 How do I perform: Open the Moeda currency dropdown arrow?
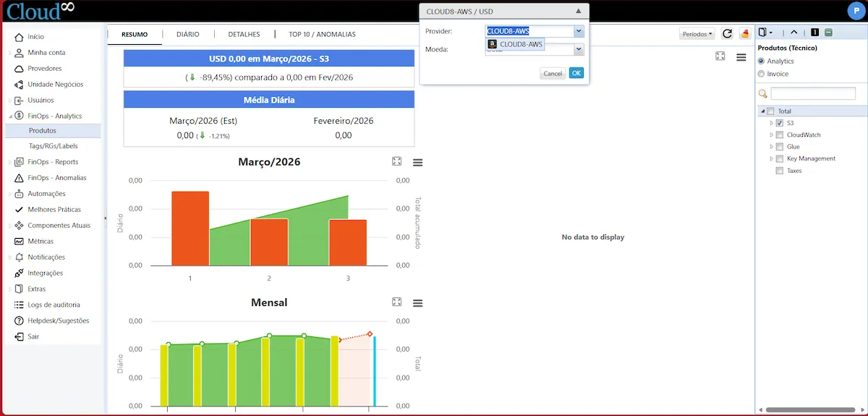579,49
